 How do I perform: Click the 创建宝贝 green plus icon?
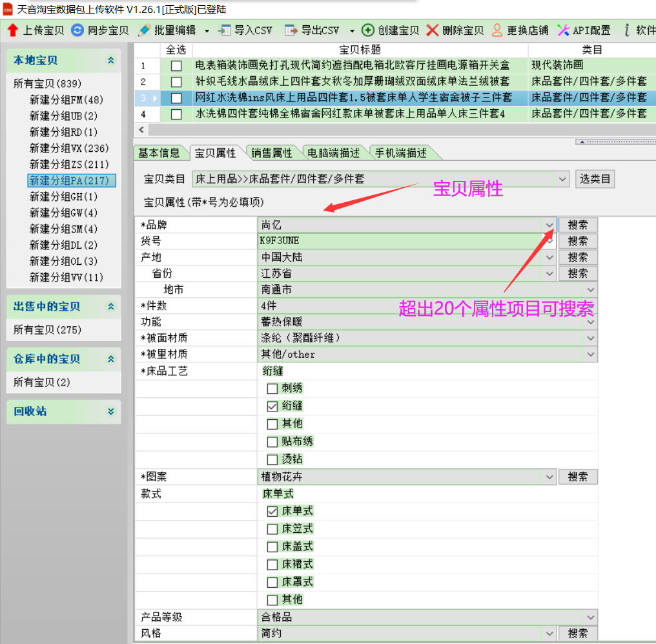point(368,30)
